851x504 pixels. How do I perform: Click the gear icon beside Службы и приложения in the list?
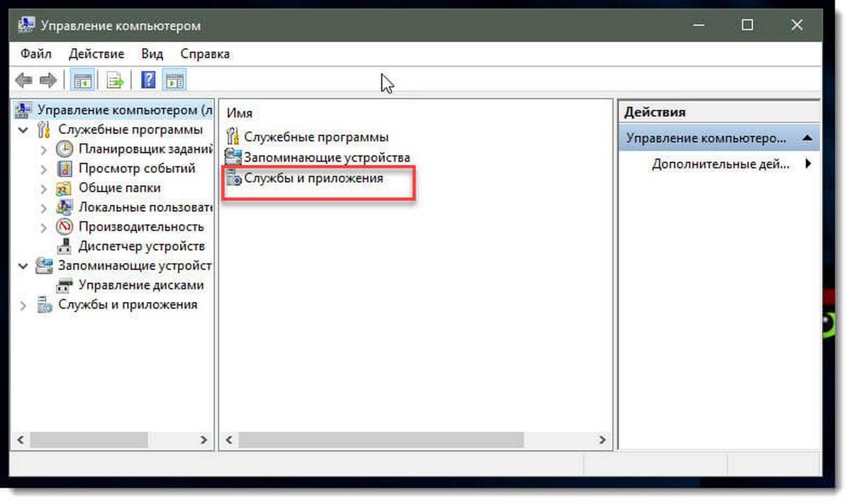coord(233,179)
